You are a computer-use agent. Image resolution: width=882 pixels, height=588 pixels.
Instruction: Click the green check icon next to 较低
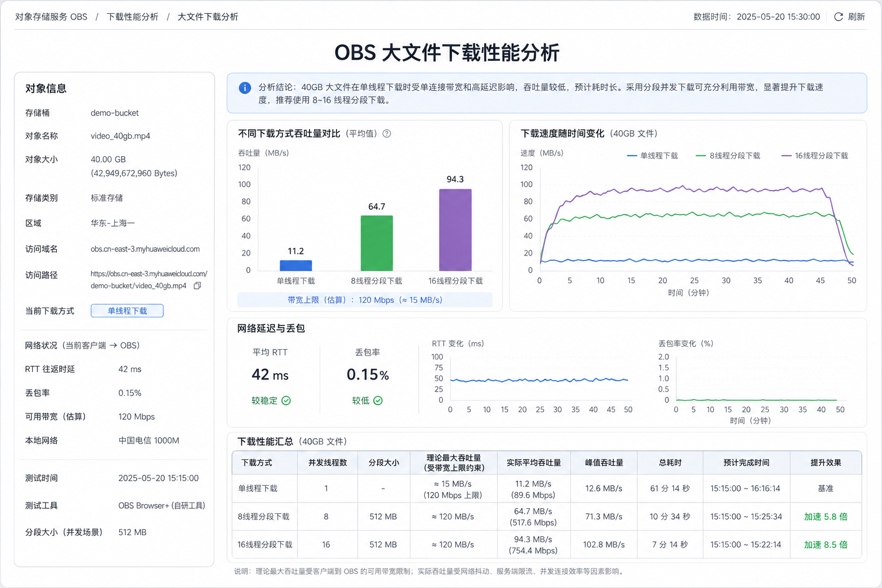coord(378,400)
